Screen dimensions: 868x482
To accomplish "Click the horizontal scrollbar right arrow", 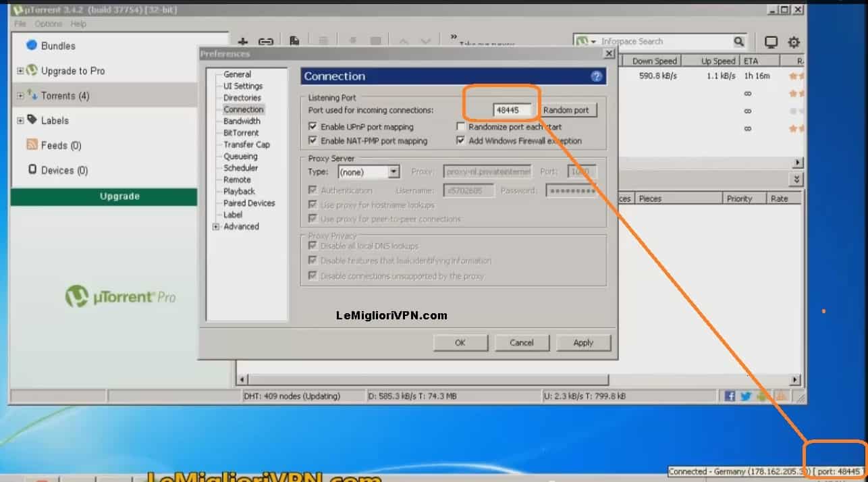I will coord(796,380).
